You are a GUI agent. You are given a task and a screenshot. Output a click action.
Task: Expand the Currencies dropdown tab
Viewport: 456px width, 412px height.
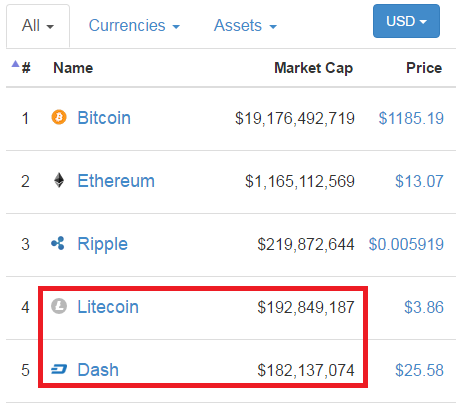(134, 26)
